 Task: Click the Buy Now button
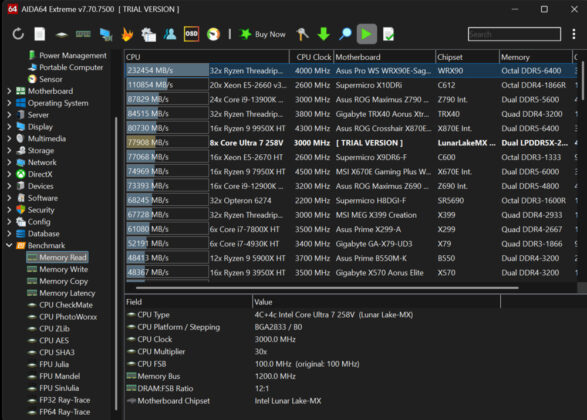(262, 34)
